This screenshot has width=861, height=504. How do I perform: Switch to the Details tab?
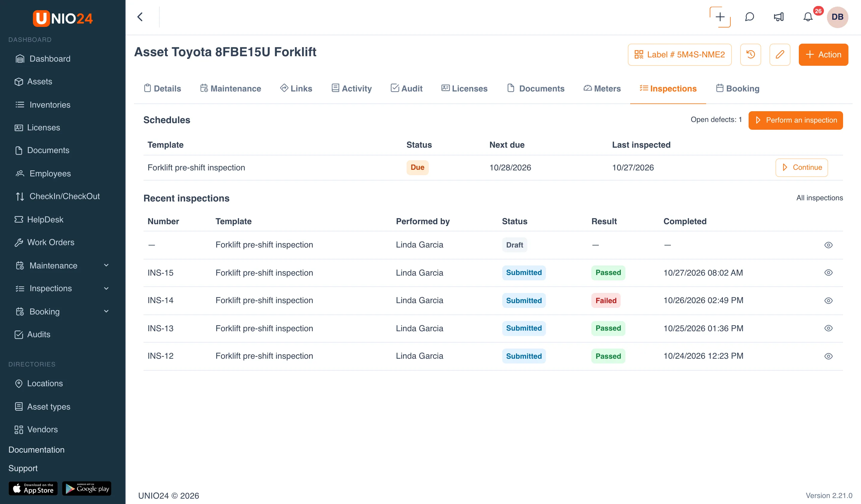pyautogui.click(x=162, y=88)
